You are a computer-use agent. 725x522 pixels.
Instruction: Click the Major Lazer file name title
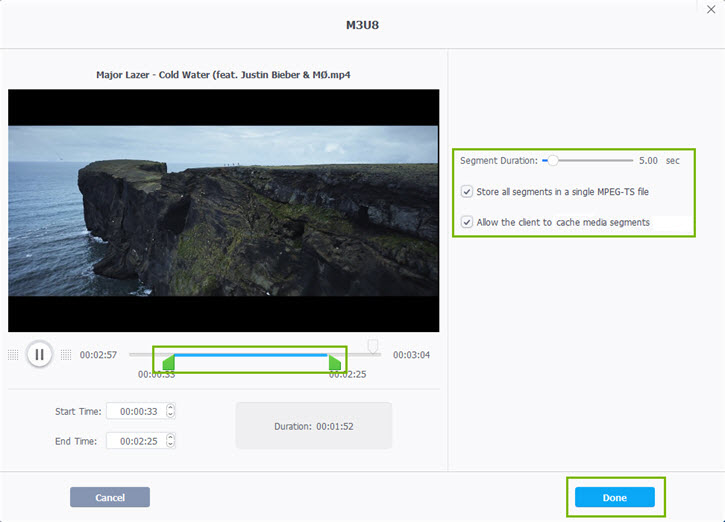[x=223, y=74]
